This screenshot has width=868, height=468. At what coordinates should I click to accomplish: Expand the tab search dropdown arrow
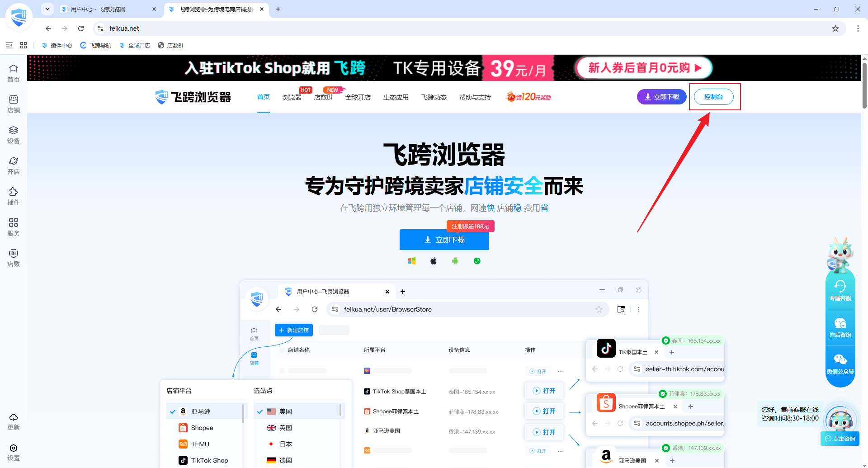(47, 9)
